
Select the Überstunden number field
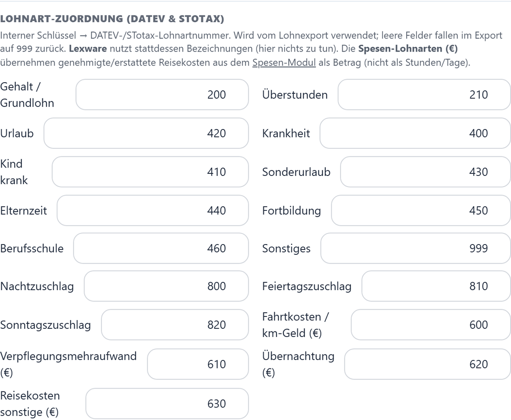tap(424, 95)
